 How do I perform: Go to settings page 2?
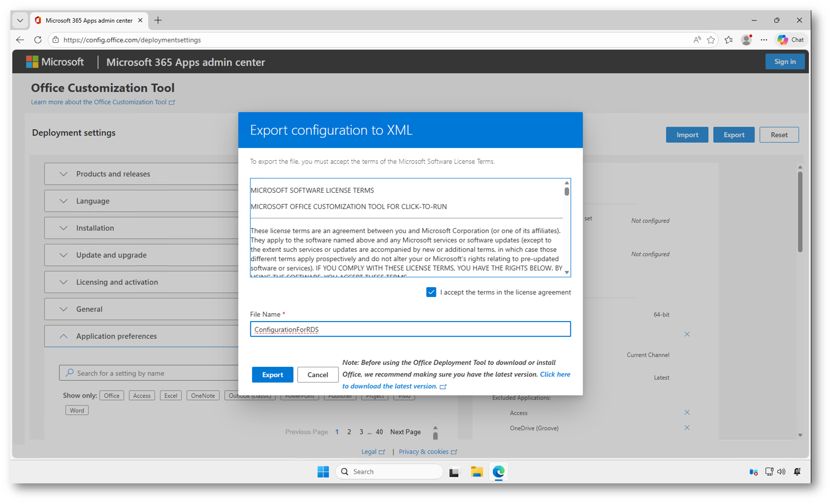(x=349, y=432)
